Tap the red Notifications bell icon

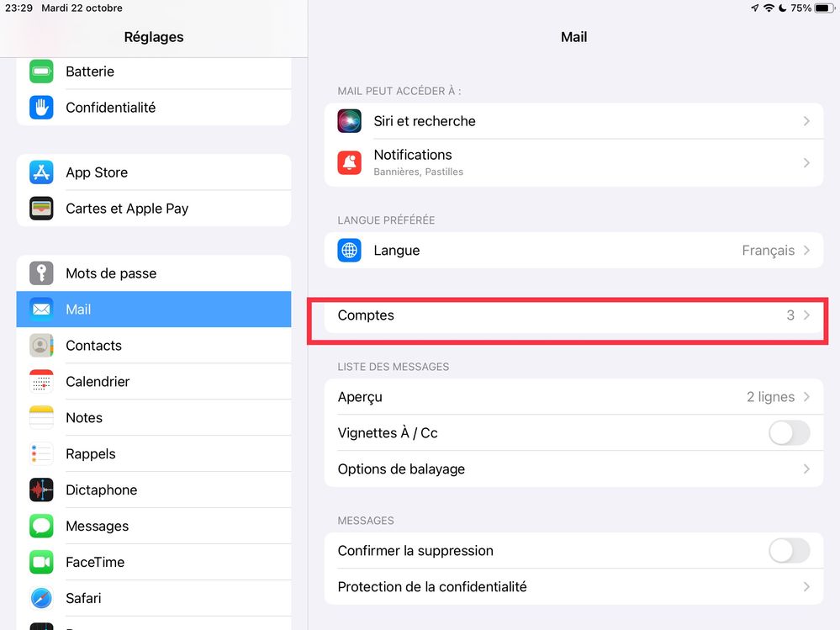click(x=349, y=162)
